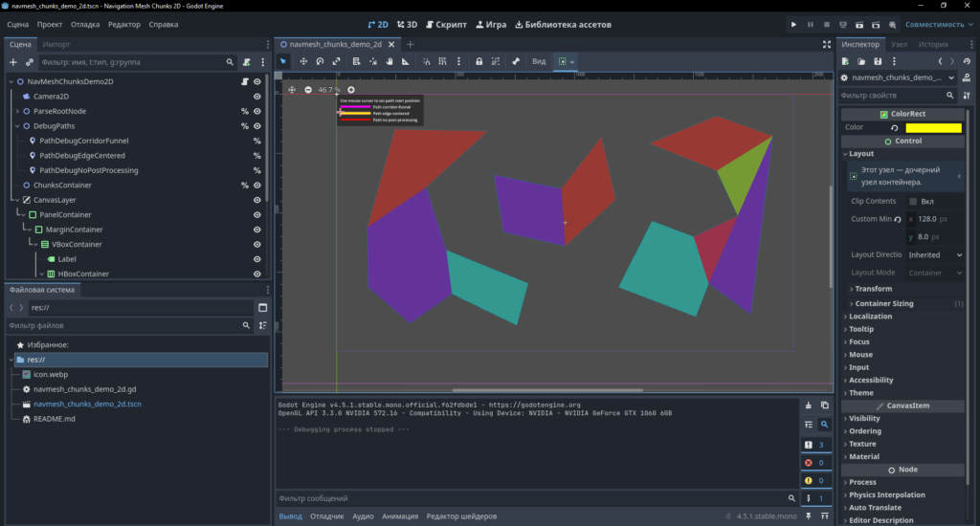Collapse the DebugPaths tree node
The width and height of the screenshot is (980, 526).
(x=17, y=125)
